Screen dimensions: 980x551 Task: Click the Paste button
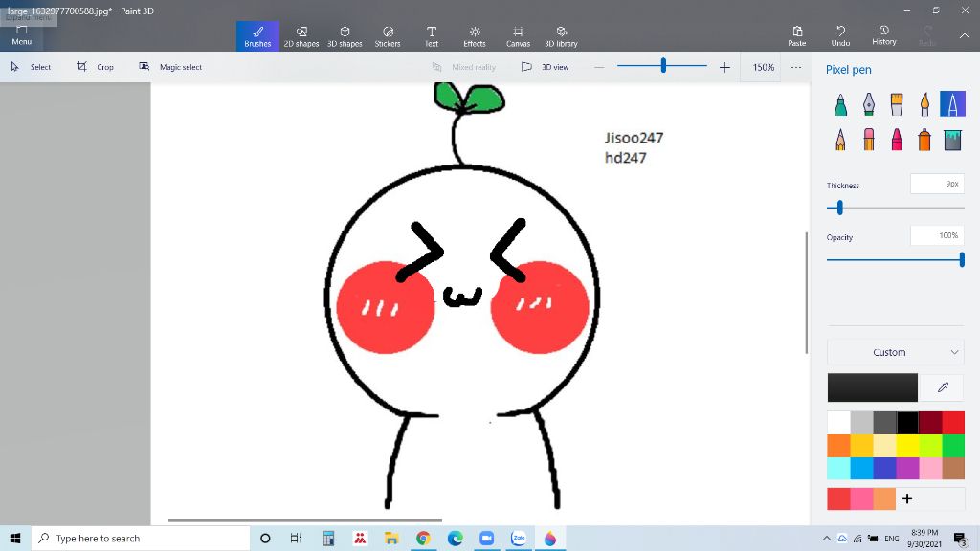tap(797, 36)
